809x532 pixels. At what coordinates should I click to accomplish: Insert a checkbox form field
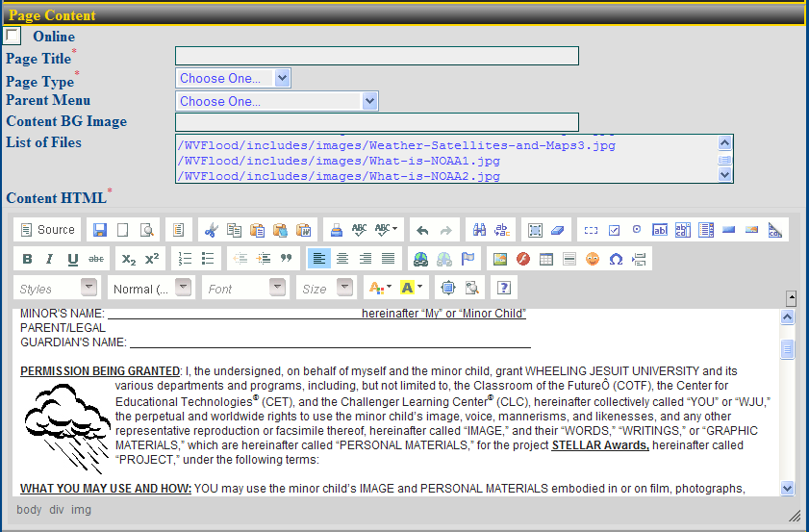click(615, 230)
